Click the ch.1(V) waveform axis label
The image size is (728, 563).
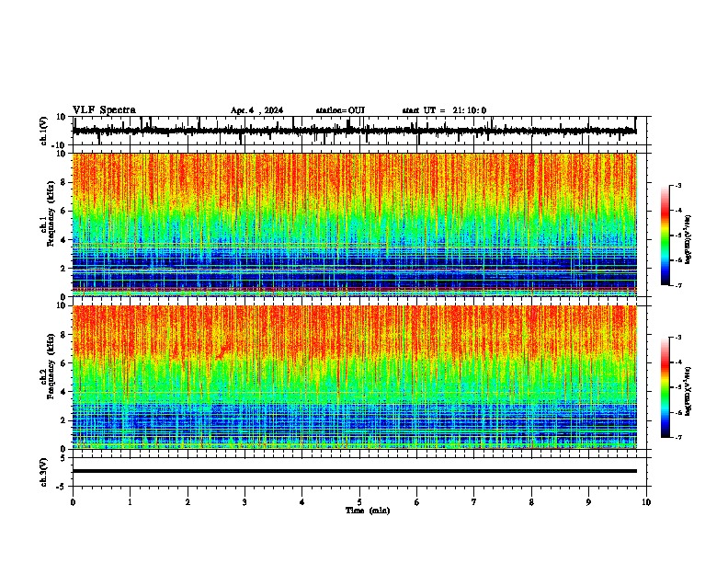click(44, 131)
